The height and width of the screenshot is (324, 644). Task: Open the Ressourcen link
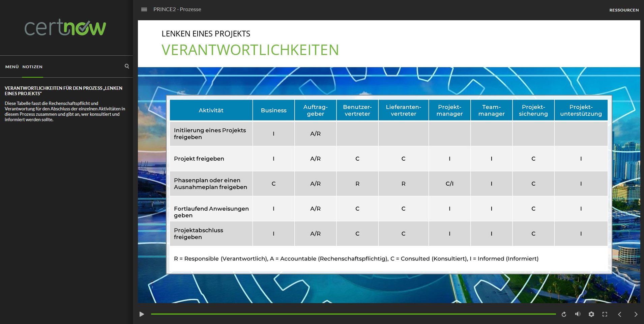(624, 10)
